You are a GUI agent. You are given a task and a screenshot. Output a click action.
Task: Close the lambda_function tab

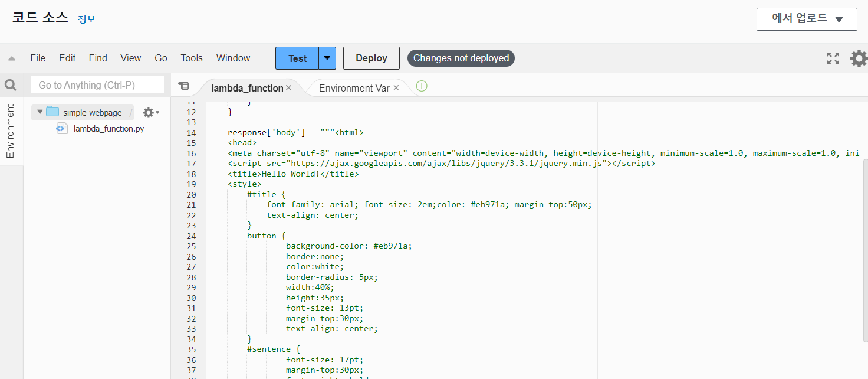(x=288, y=87)
